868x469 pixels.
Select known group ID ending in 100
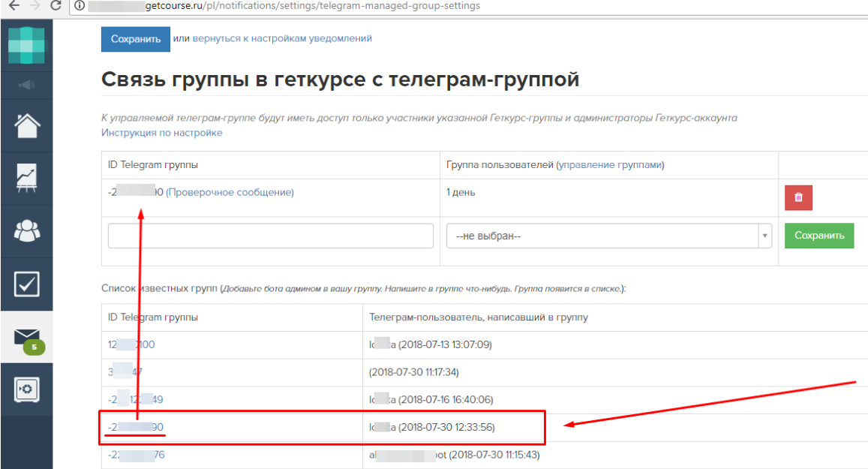131,344
